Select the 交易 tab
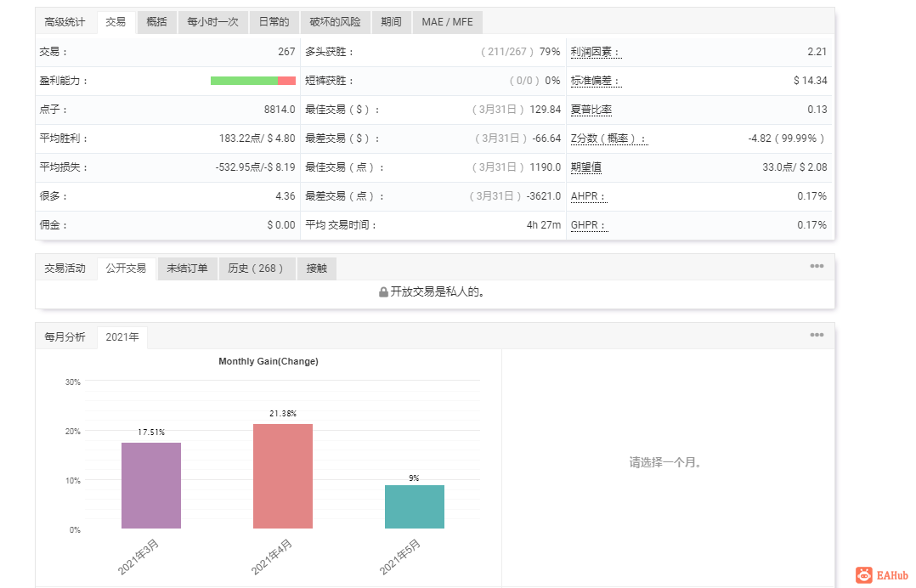Image resolution: width=916 pixels, height=588 pixels. pos(116,22)
